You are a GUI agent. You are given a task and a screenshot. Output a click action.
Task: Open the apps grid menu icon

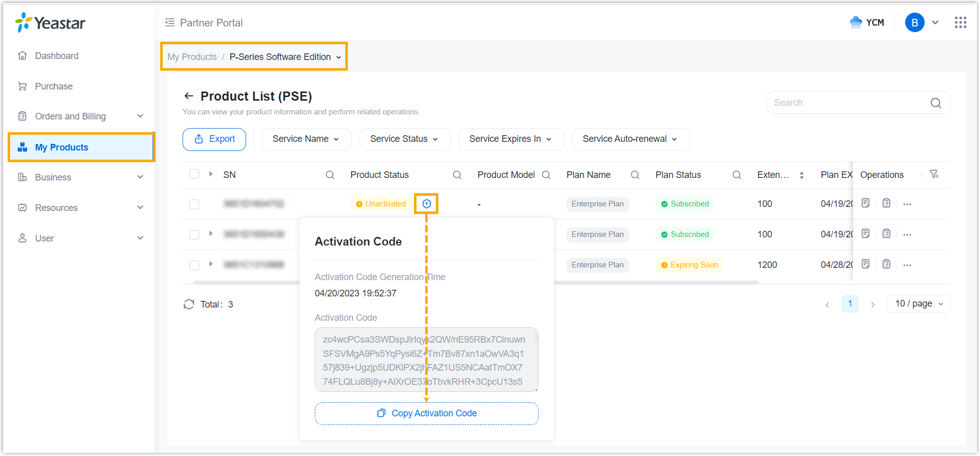click(x=960, y=22)
